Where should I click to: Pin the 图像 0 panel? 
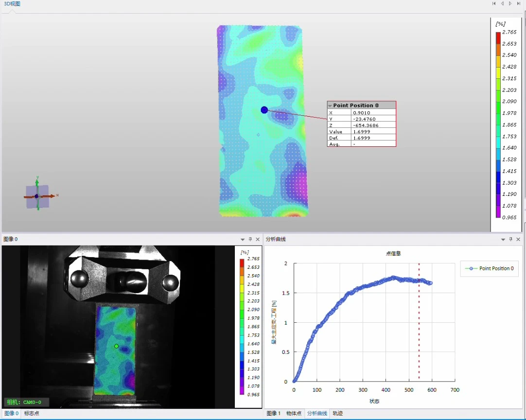tap(250, 239)
